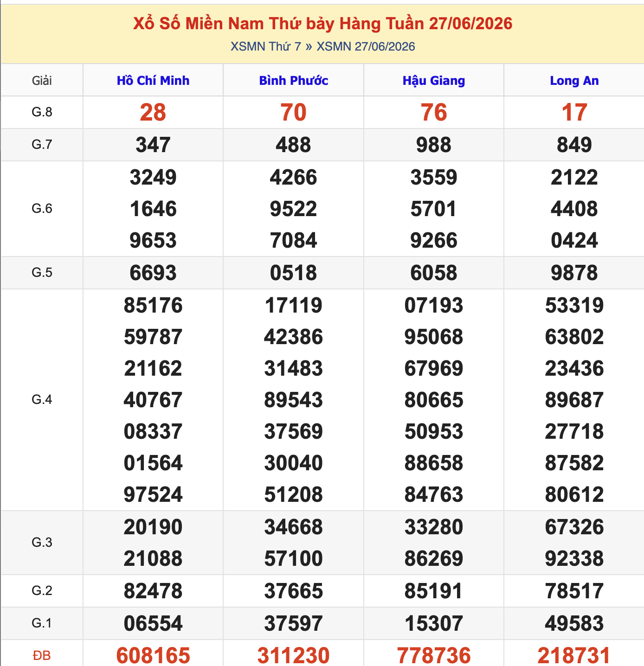Click G.6 number 9266
644x666 pixels.
click(x=434, y=240)
